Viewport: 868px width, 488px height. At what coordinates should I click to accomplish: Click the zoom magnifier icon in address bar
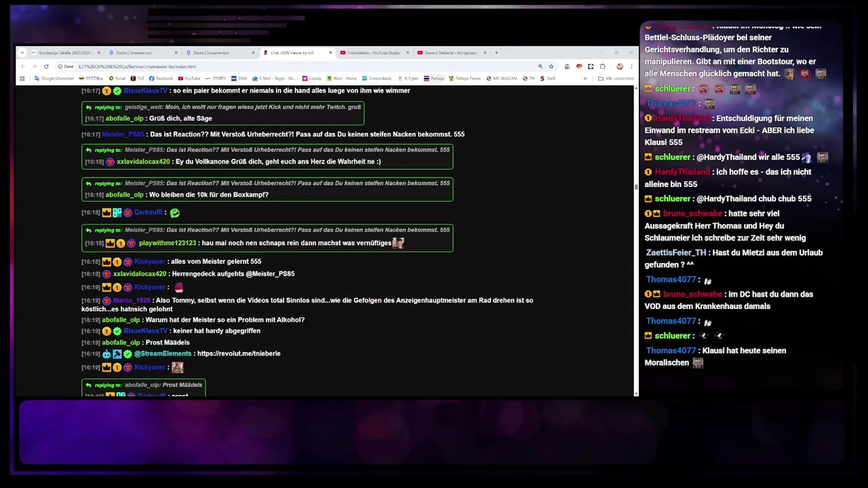click(x=540, y=66)
